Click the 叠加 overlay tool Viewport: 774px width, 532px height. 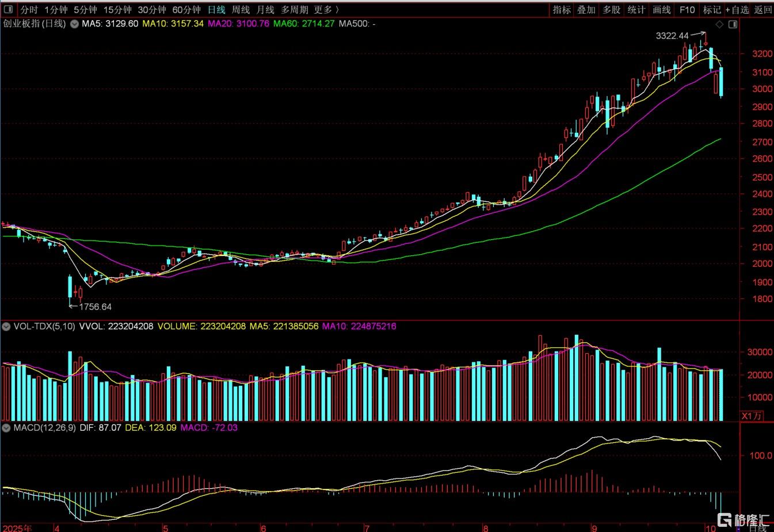[586, 10]
